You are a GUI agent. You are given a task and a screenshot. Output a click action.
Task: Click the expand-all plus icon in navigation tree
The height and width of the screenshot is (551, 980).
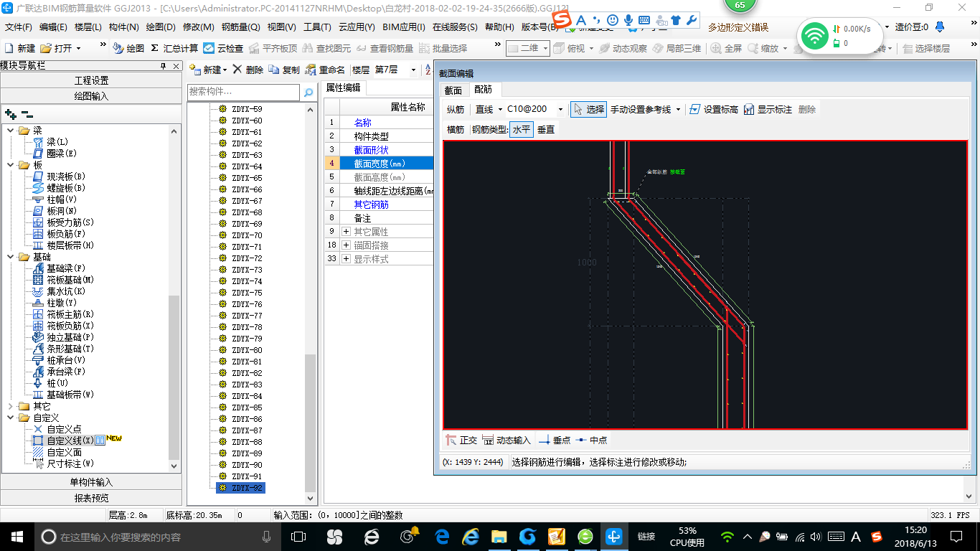tap(10, 113)
